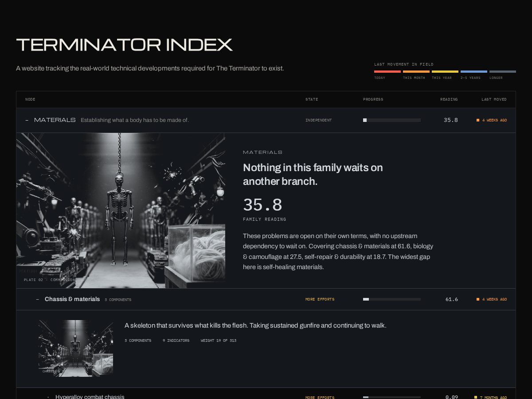Select the blue 2–5 YEARS legend bar
Screen dimensions: 532x399
click(x=474, y=71)
